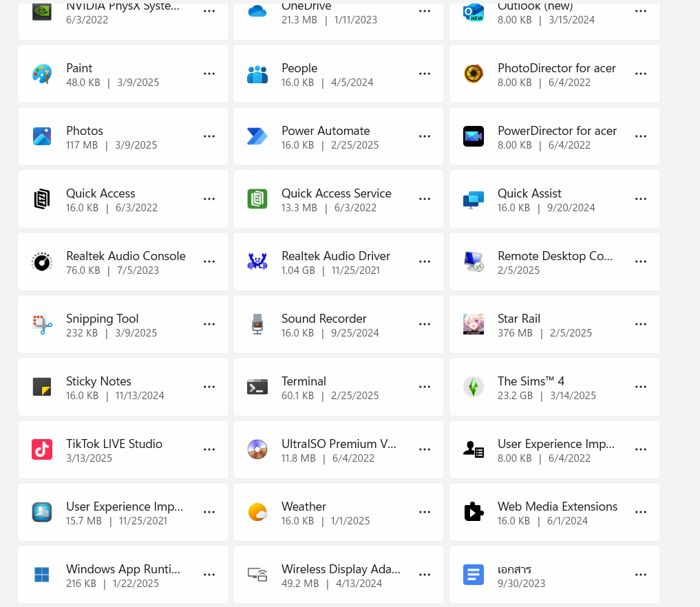Image resolution: width=700 pixels, height=607 pixels.
Task: Click the OneDrive cloud icon
Action: coord(257,12)
